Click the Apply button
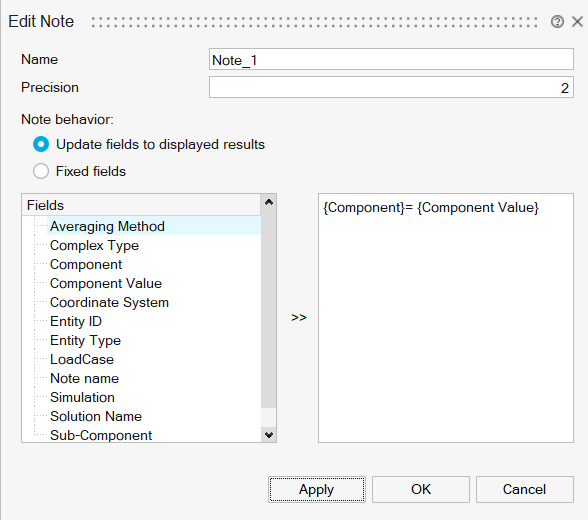588x520 pixels. (x=316, y=489)
